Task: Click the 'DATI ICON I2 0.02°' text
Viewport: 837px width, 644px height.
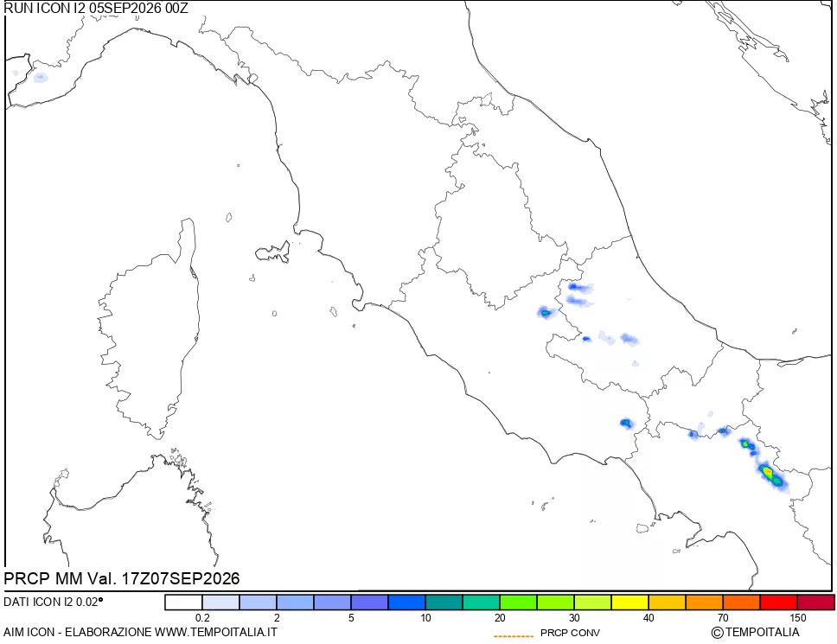Action: 54,602
